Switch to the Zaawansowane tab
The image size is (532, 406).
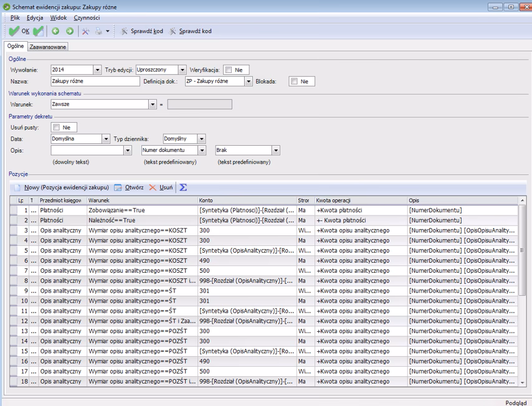coord(48,47)
